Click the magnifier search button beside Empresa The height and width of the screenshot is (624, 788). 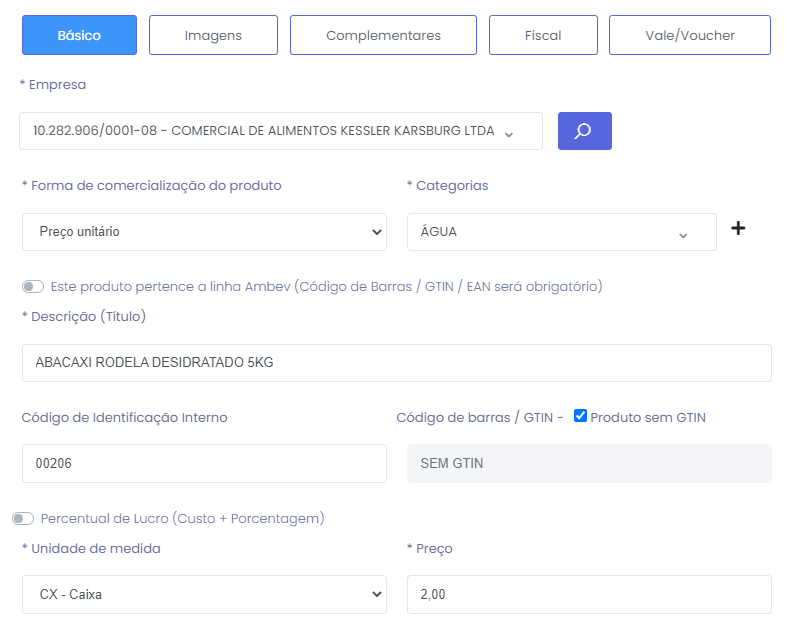coord(584,131)
